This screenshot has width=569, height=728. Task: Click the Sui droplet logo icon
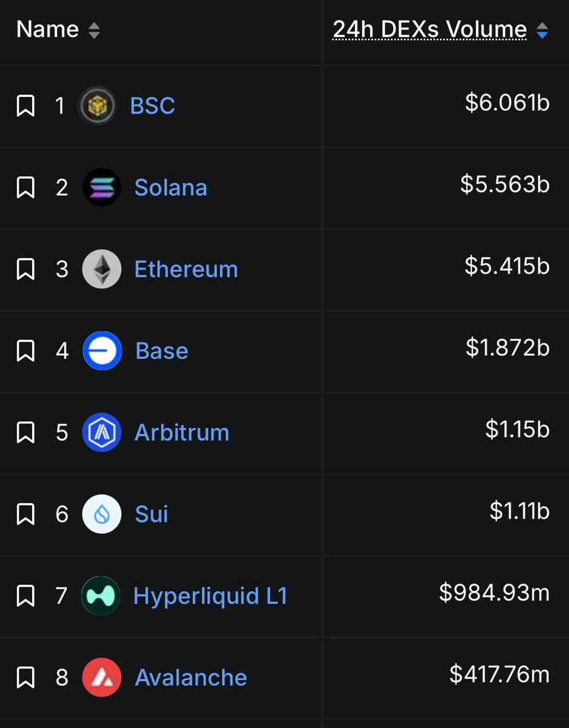click(x=101, y=514)
